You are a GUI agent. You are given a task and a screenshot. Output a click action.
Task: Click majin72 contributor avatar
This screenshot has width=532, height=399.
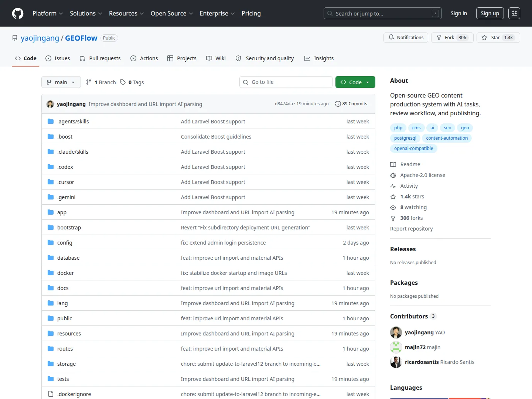[x=396, y=347]
